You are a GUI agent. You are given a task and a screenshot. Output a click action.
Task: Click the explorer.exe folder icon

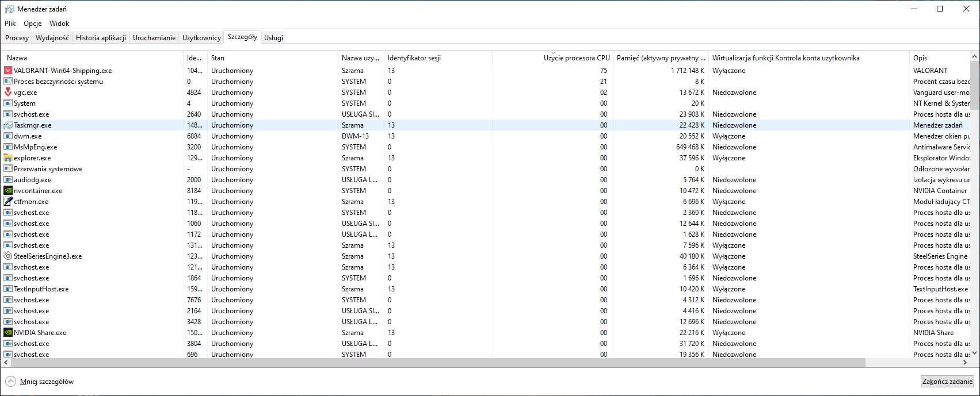pyautogui.click(x=8, y=158)
